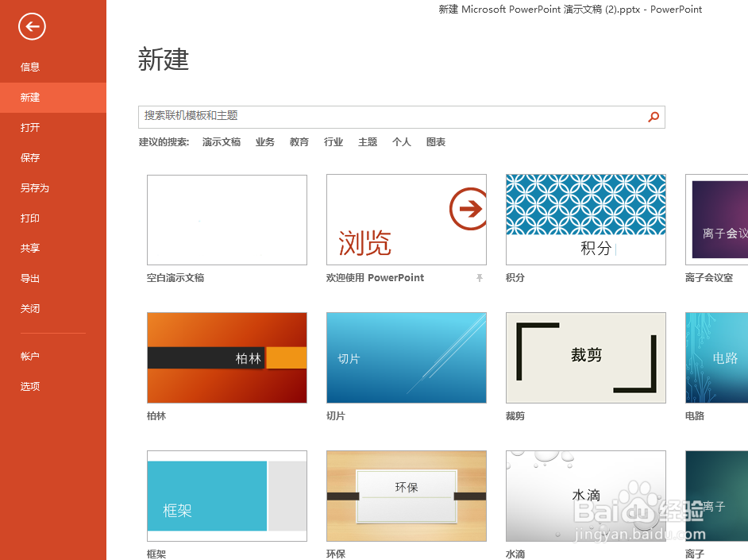Select the 水滴 theme thumbnail

(586, 496)
